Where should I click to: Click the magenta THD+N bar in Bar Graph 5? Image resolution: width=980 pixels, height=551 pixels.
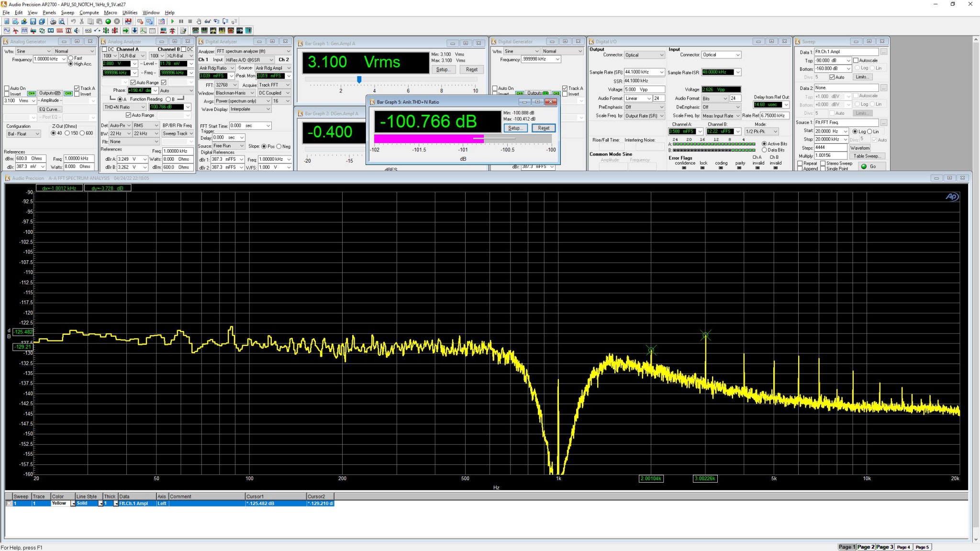click(x=429, y=138)
